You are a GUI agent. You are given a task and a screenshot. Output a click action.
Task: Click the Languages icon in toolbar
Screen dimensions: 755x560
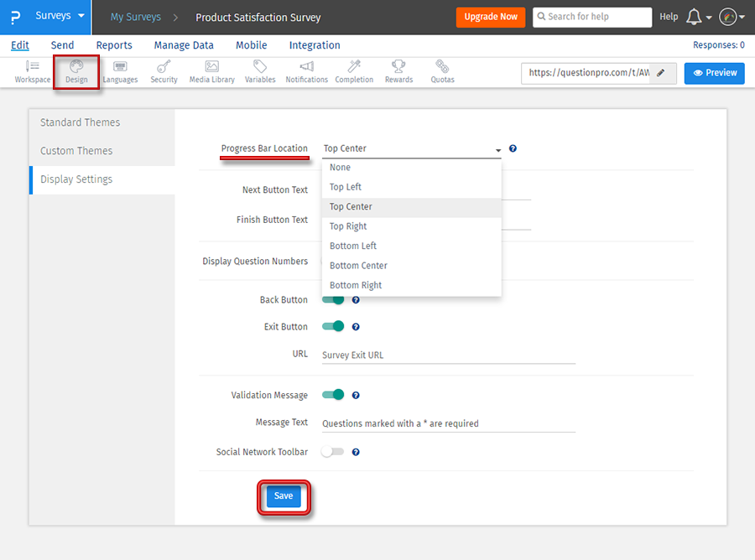click(120, 71)
